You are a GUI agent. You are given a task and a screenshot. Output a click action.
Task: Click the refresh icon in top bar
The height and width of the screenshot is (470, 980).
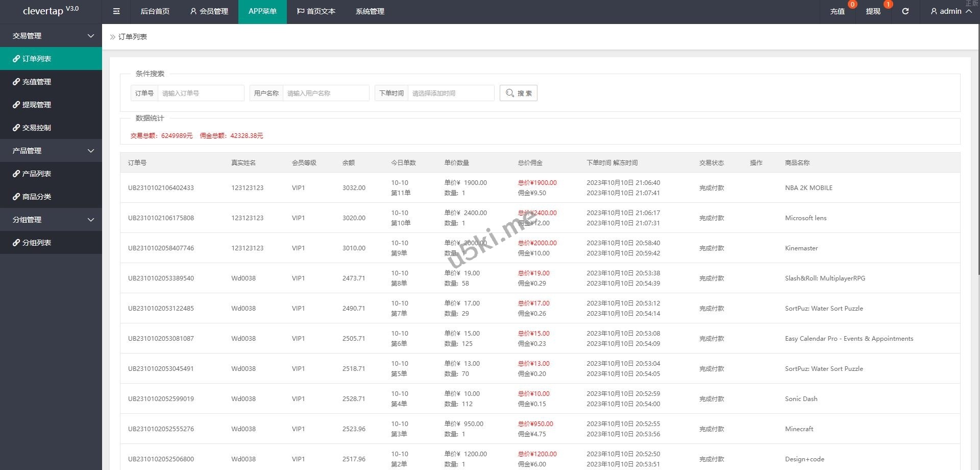[x=905, y=11]
